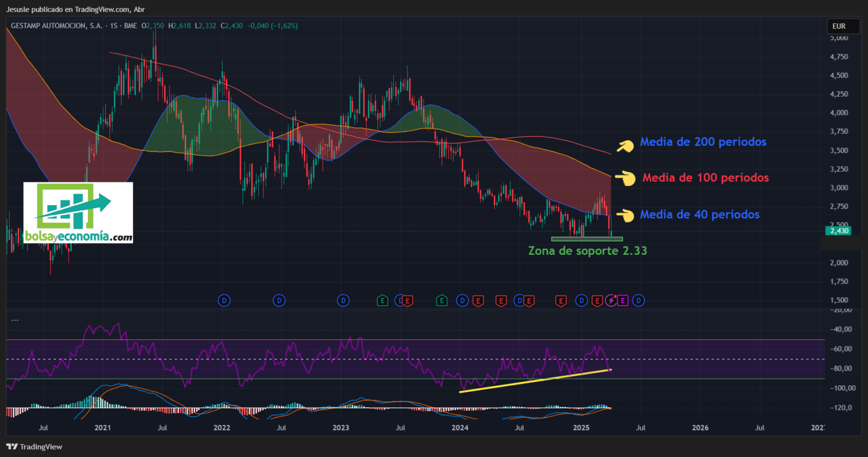Viewport: 868px width, 457px height.
Task: Select the yellow trendline on the oscillator
Action: pyautogui.click(x=534, y=381)
